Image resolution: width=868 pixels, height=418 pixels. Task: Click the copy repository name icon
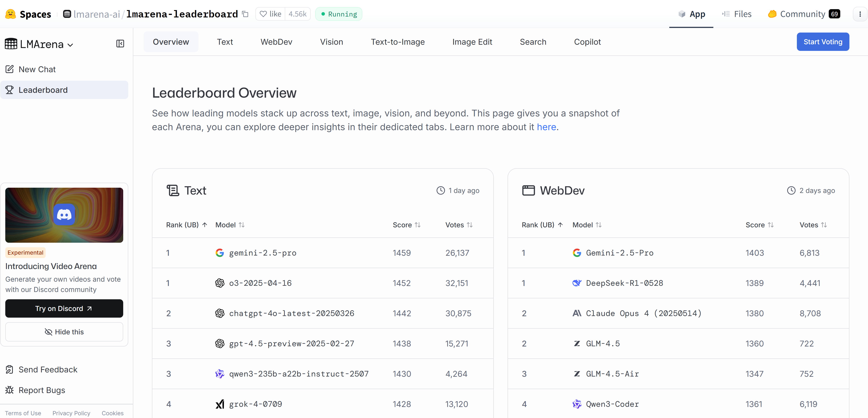245,14
